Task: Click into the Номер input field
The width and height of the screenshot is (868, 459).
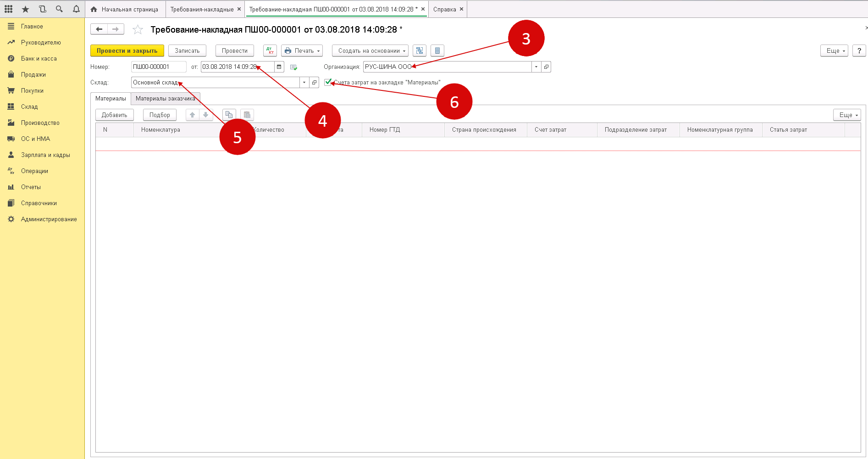Action: 158,67
